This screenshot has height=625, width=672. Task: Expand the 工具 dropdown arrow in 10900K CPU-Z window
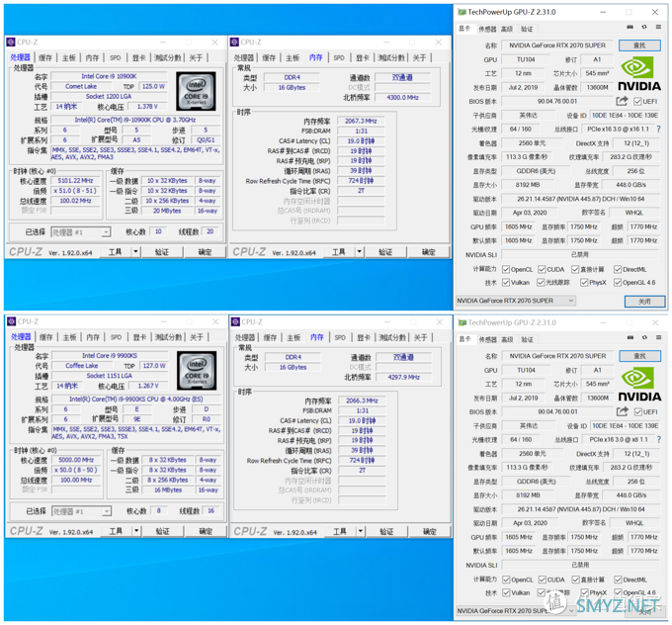pyautogui.click(x=135, y=252)
